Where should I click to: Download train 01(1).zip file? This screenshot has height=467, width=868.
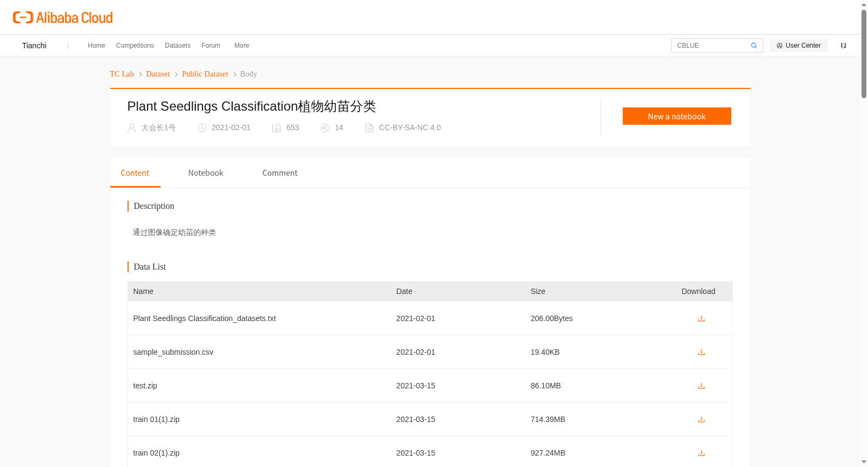pyautogui.click(x=701, y=419)
